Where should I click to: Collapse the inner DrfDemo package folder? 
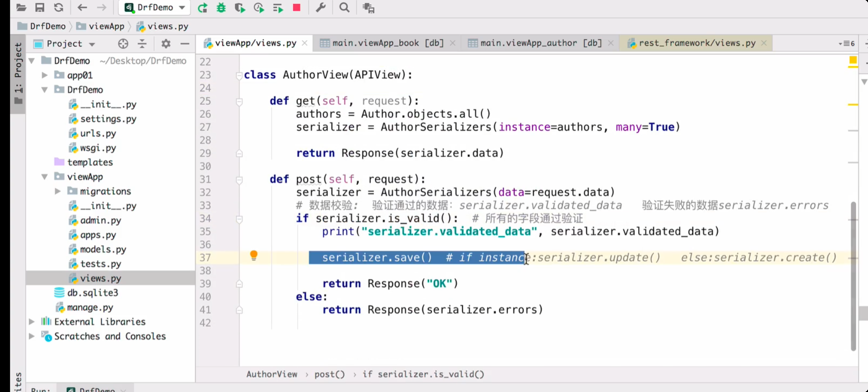tap(45, 90)
